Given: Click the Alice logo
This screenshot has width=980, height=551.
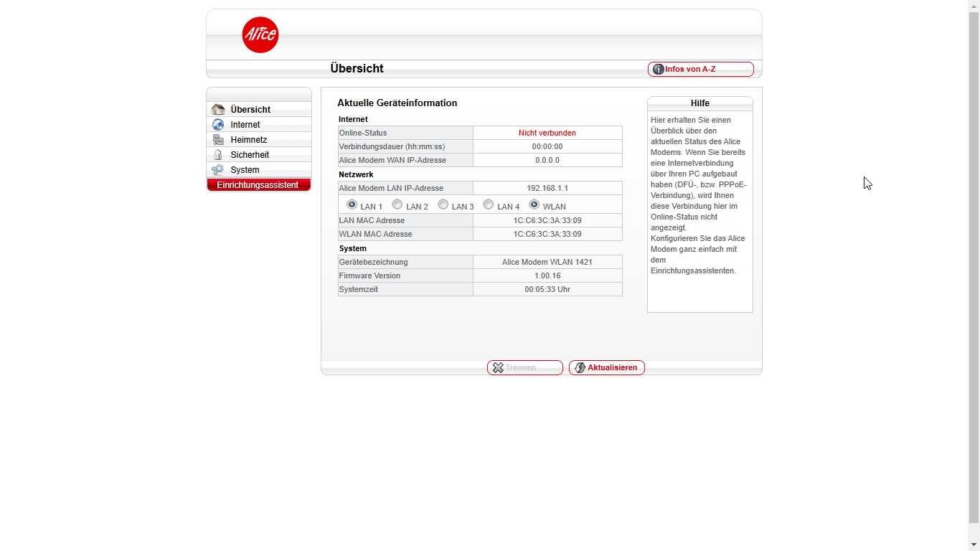Looking at the screenshot, I should click(260, 34).
